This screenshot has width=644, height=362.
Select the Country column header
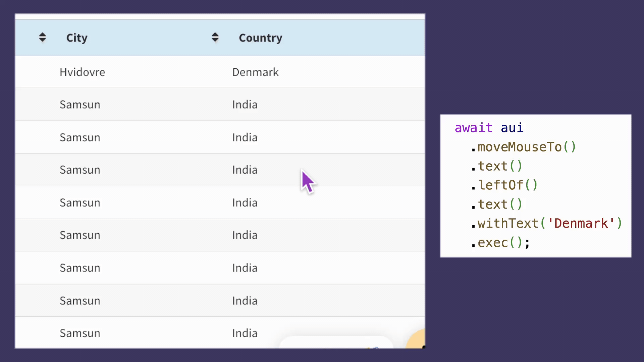[x=260, y=38]
